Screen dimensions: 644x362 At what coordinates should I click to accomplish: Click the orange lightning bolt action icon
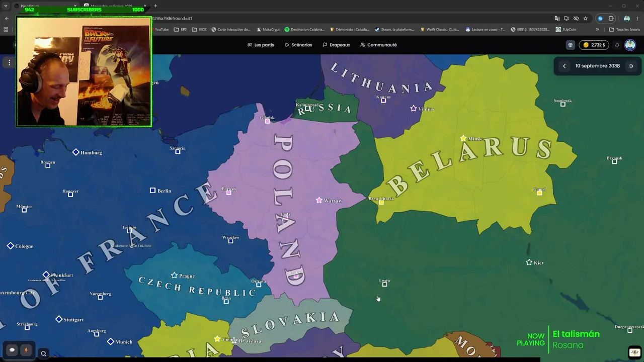[26, 350]
